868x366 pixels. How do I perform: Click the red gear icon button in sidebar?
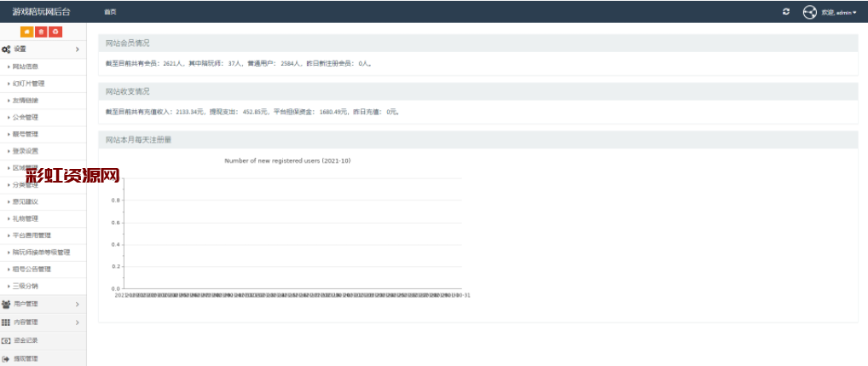(55, 32)
